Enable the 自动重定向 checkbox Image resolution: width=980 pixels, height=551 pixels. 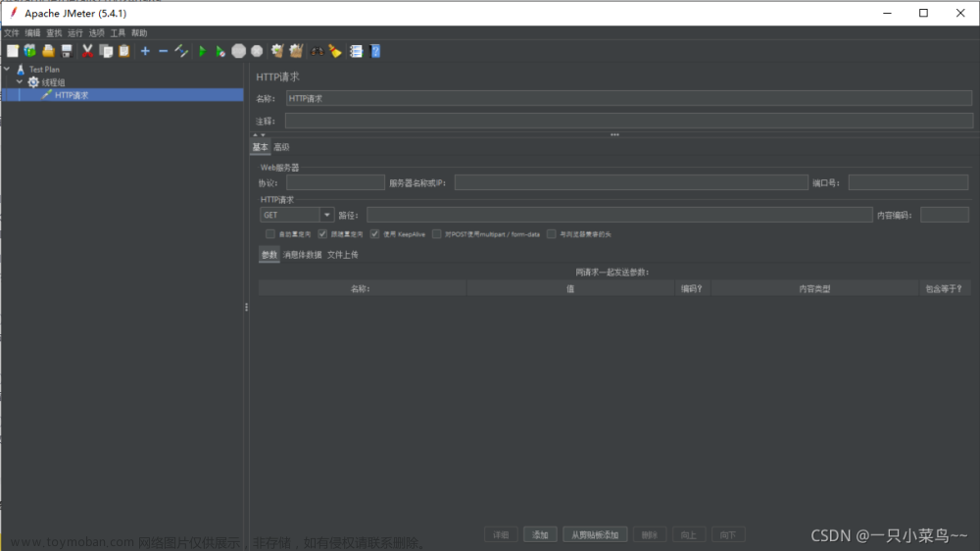(x=270, y=234)
